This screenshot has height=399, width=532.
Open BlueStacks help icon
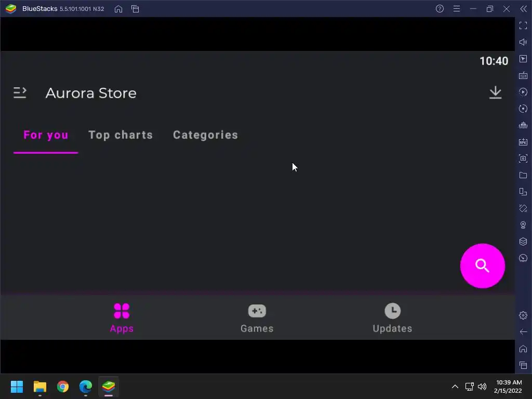pos(440,9)
